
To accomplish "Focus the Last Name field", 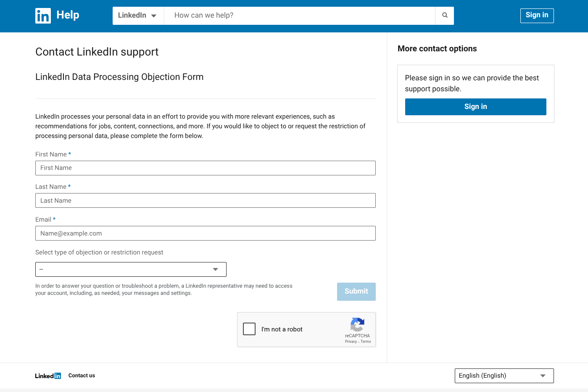I will click(x=205, y=201).
